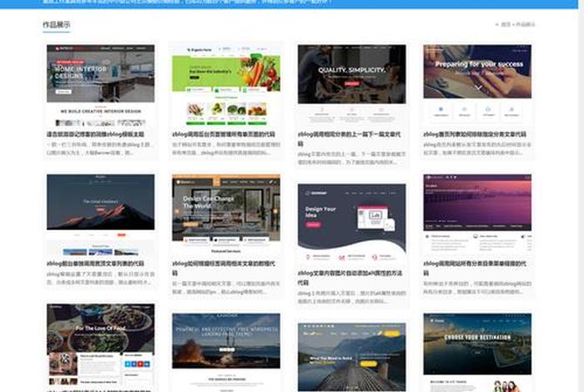This screenshot has height=392, width=584.
Task: Open the Quality. Simplicity. template thumbnail
Action: [351, 86]
